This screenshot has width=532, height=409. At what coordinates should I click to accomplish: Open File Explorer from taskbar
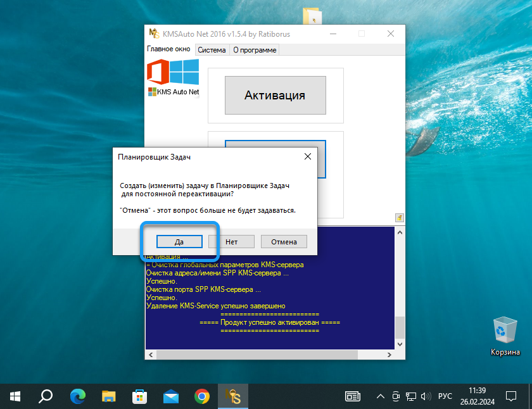pos(108,396)
